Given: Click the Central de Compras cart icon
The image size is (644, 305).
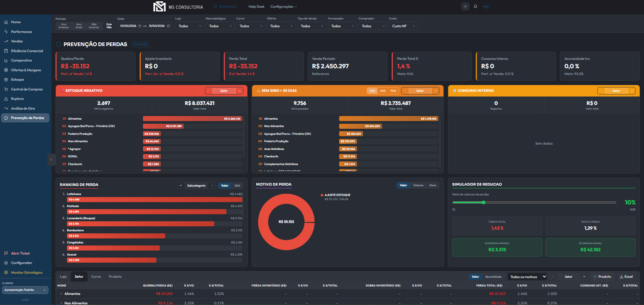Looking at the screenshot, I should click(6, 89).
